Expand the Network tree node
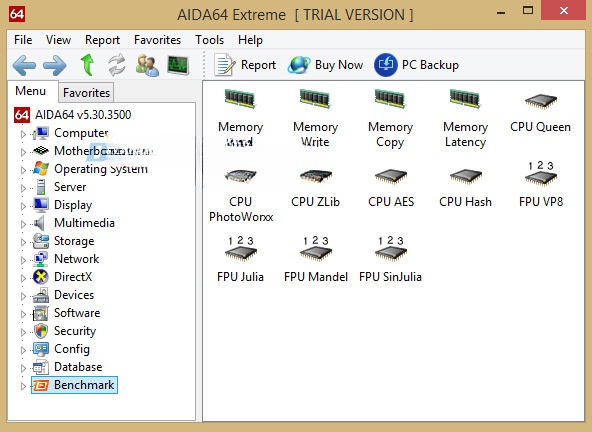Viewport: 592px width, 432px height. [x=23, y=260]
